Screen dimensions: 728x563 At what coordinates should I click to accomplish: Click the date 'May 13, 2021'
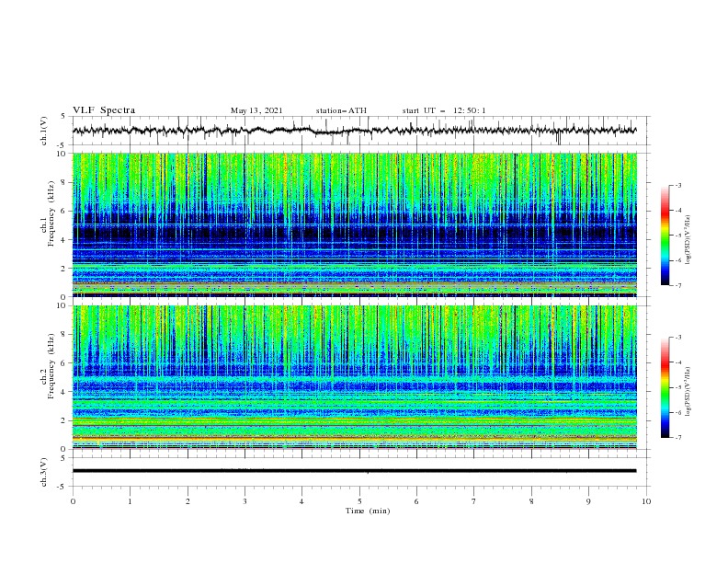click(x=256, y=110)
